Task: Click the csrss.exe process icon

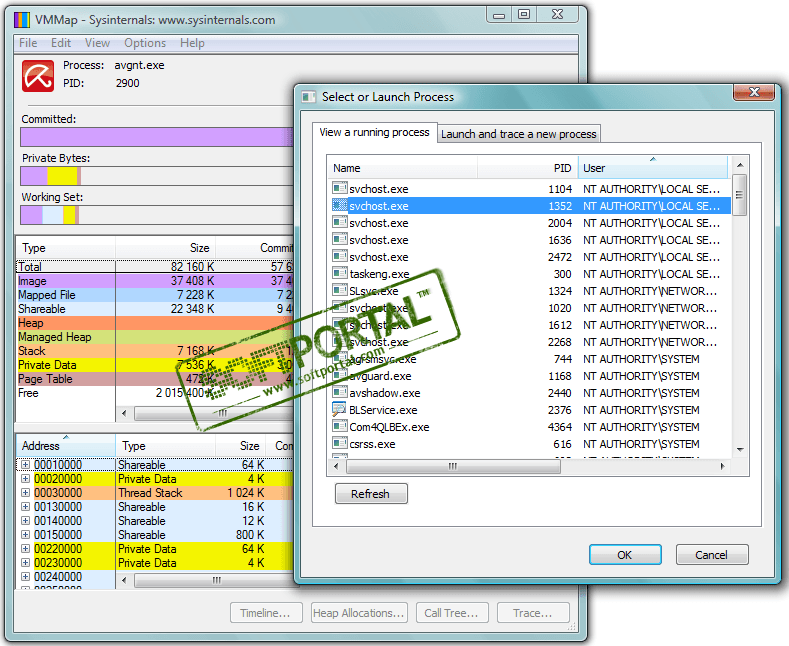Action: (340, 444)
